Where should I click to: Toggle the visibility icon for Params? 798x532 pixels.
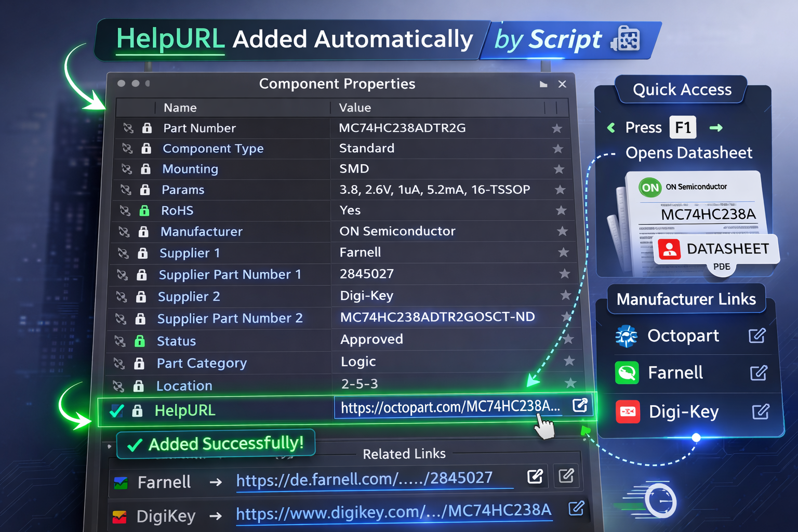pos(126,190)
